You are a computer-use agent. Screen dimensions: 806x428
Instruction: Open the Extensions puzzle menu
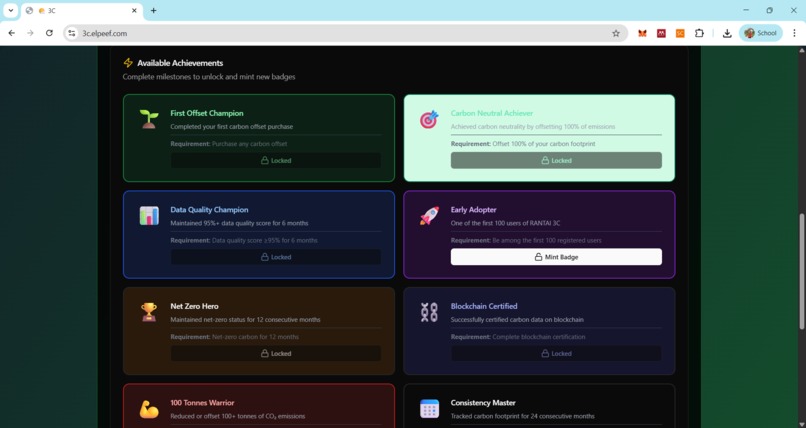pos(699,33)
